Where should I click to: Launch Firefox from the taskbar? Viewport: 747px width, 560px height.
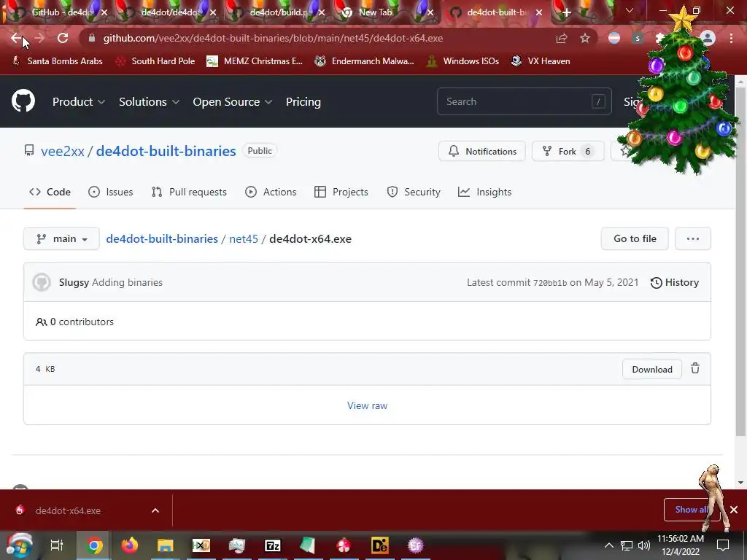129,545
